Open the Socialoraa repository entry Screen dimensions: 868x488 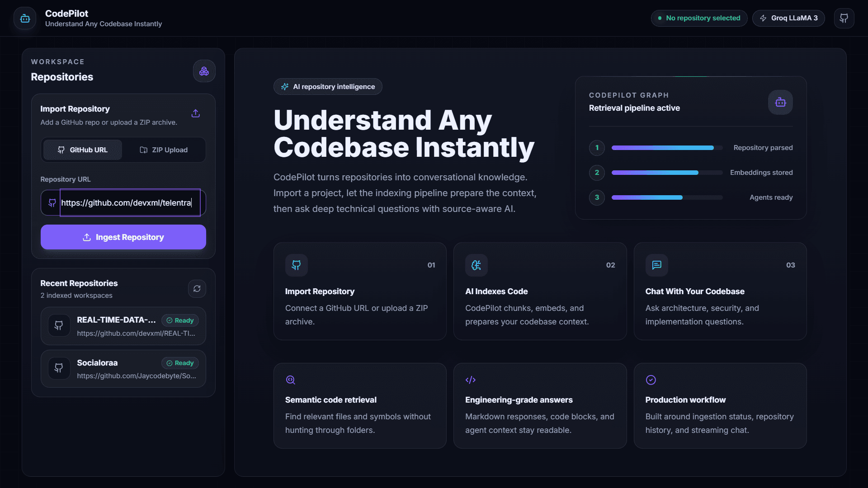[x=123, y=369]
